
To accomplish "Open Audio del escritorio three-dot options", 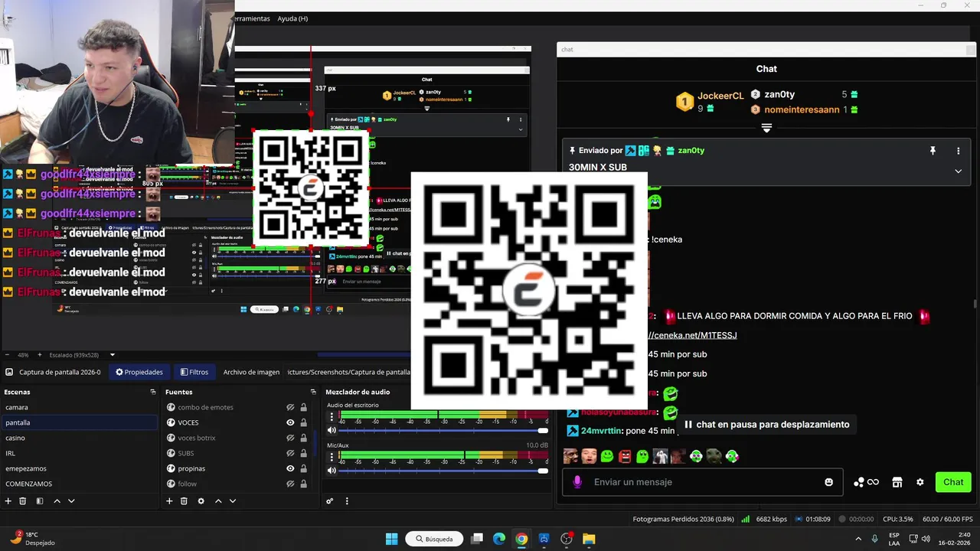I will [332, 417].
